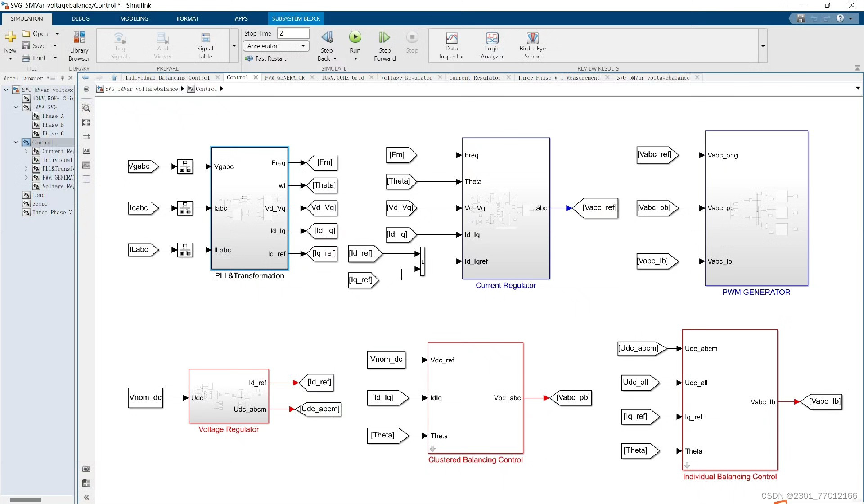Select the PWM GENERATOR document tab
This screenshot has width=864, height=504.
[285, 77]
